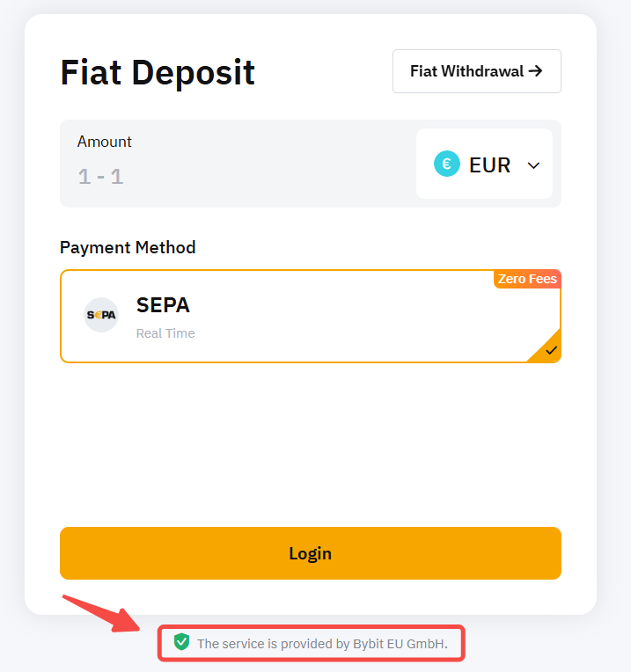Click the arrow icon in Fiat Withdrawal

coord(535,71)
